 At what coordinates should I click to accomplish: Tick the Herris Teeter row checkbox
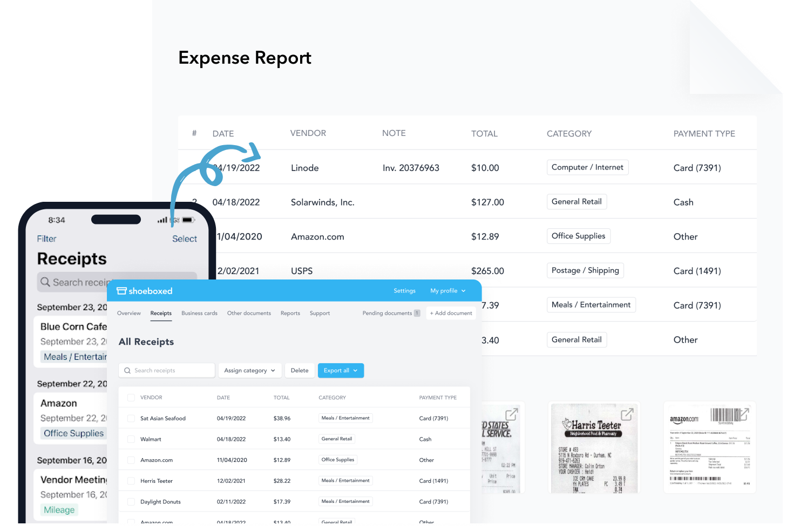131,481
